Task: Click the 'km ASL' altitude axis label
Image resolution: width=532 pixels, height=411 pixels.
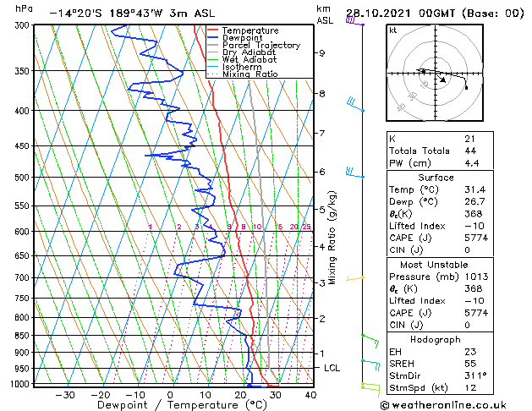Action: [325, 14]
